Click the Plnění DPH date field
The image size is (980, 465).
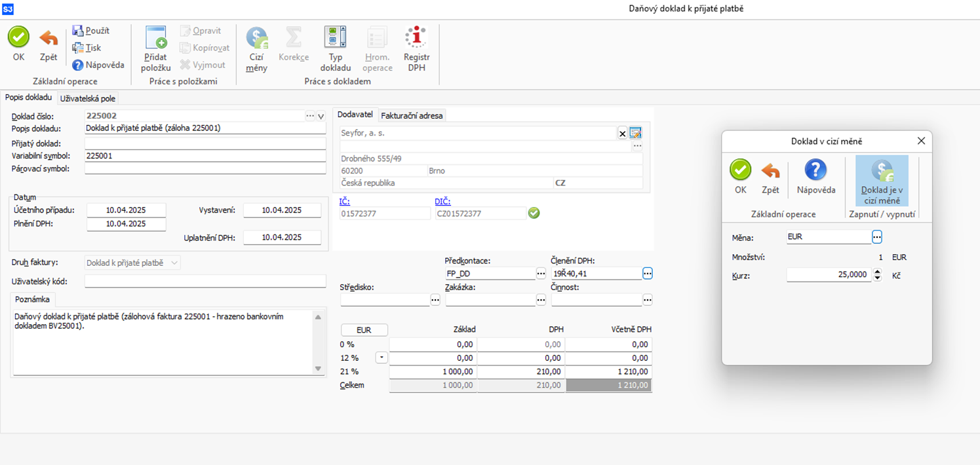(127, 223)
